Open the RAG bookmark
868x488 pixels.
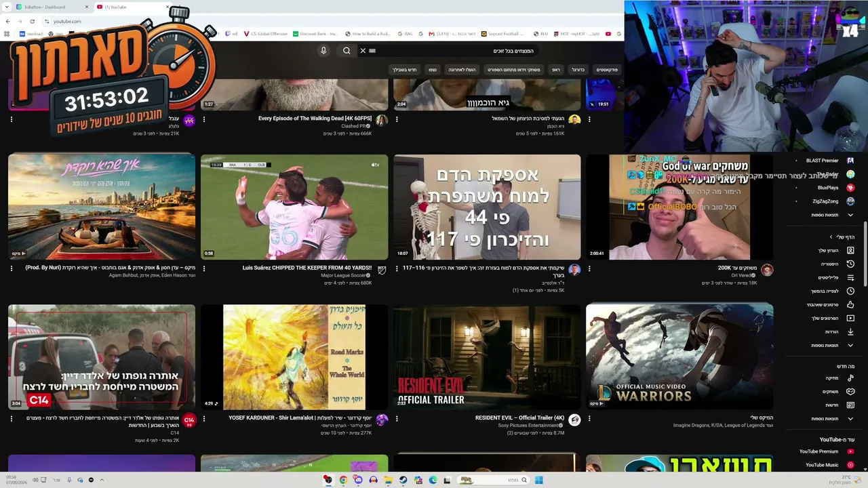coord(405,34)
